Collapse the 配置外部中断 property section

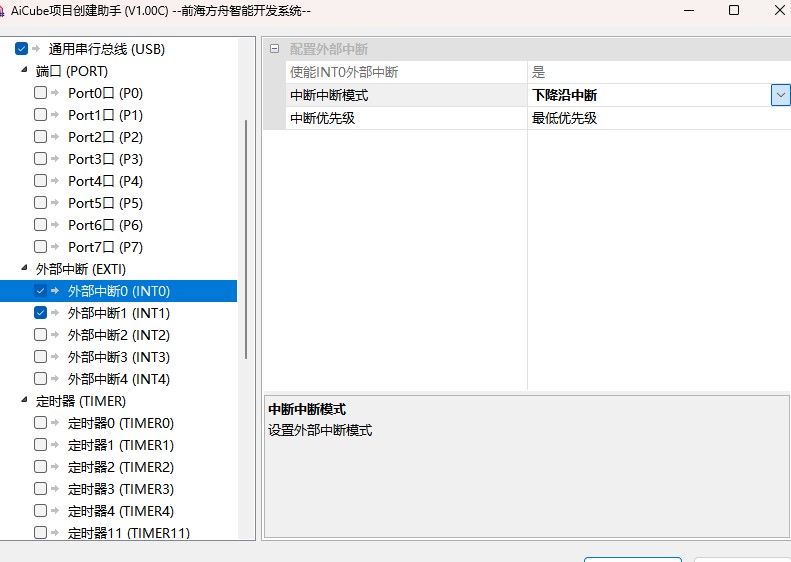tap(274, 49)
